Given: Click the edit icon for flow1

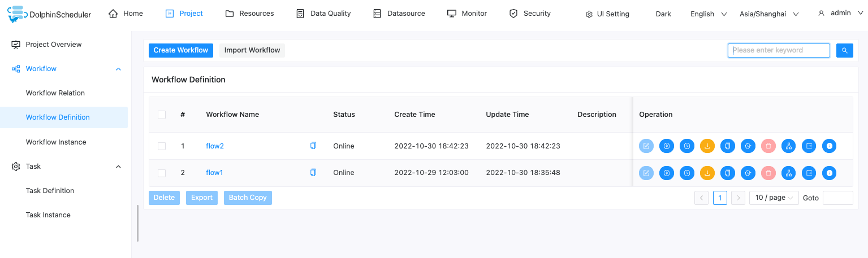Looking at the screenshot, I should (x=646, y=173).
